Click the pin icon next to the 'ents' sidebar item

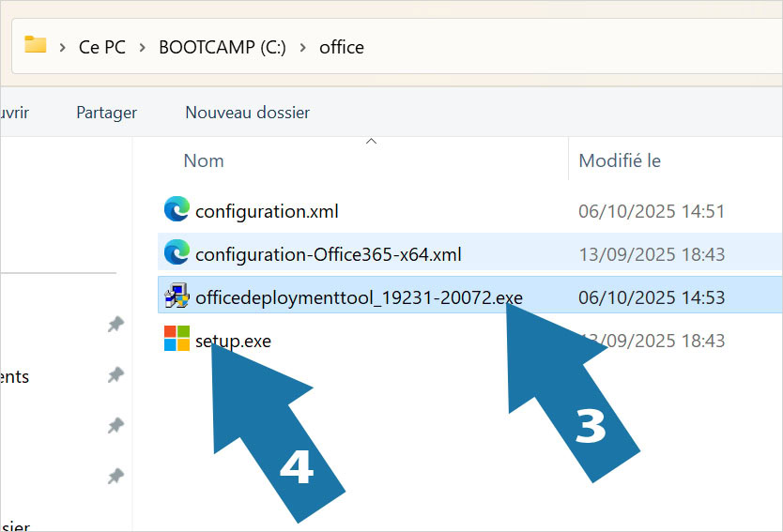pos(115,375)
